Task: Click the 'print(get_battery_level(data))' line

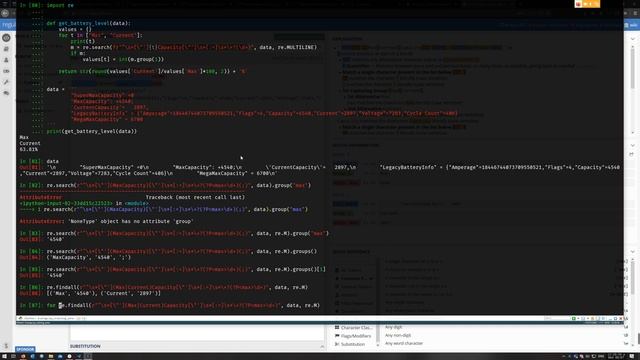Action: [x=92, y=131]
